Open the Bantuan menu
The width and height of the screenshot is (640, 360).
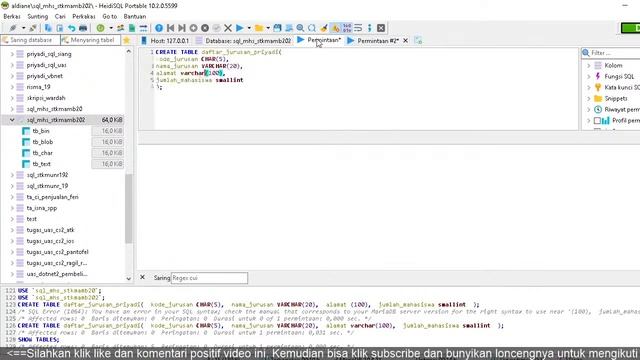pyautogui.click(x=135, y=16)
